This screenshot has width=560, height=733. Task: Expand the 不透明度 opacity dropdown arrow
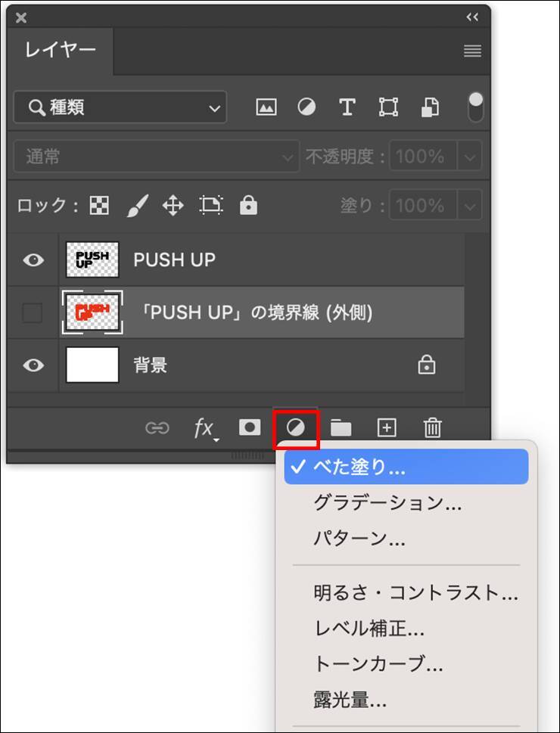[x=470, y=157]
